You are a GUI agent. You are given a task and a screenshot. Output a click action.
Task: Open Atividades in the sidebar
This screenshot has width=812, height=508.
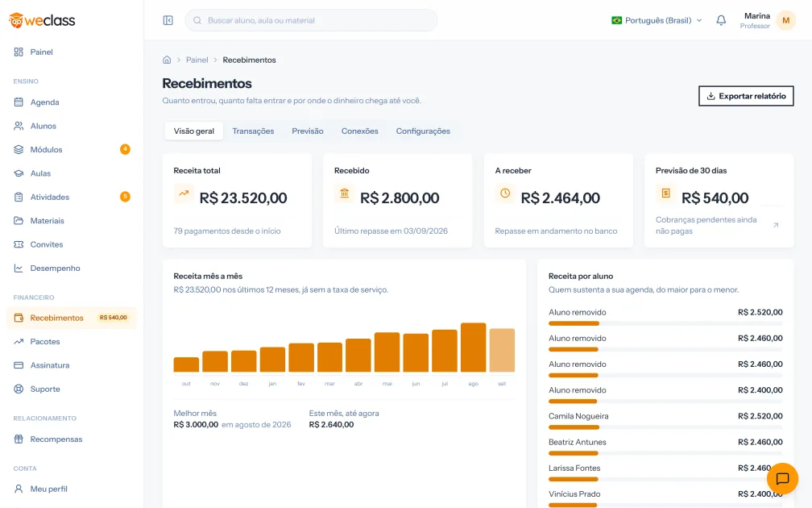pos(72,197)
